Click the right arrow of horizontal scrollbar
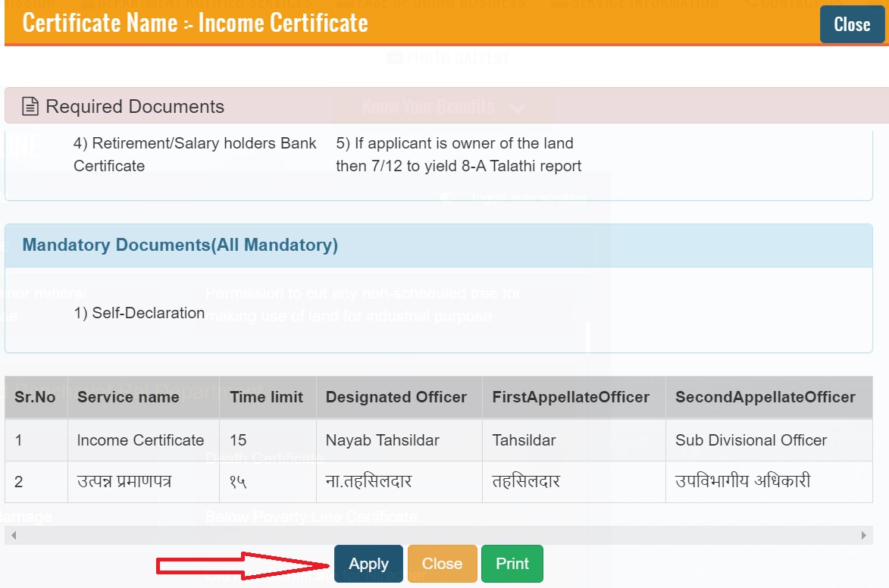The height and width of the screenshot is (588, 889). (x=863, y=535)
